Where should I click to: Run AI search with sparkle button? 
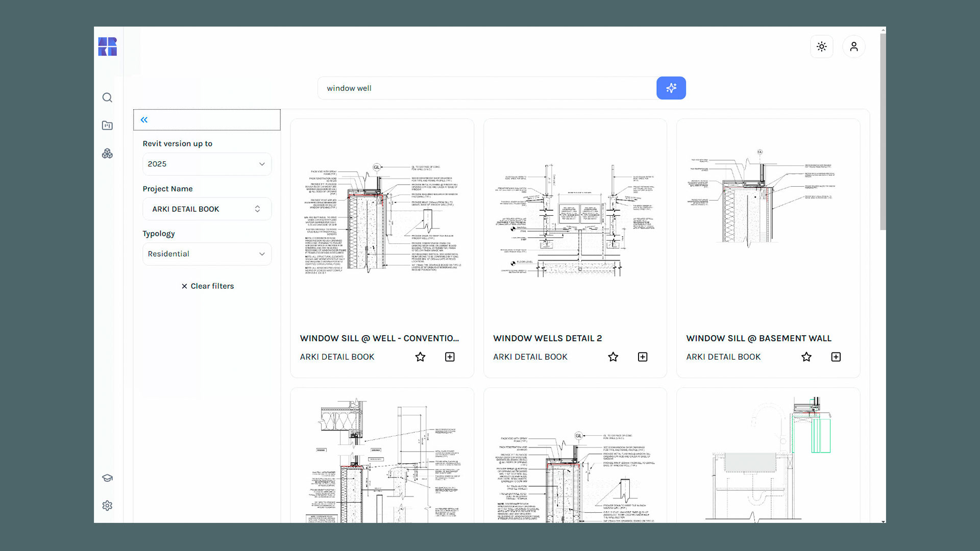point(671,88)
